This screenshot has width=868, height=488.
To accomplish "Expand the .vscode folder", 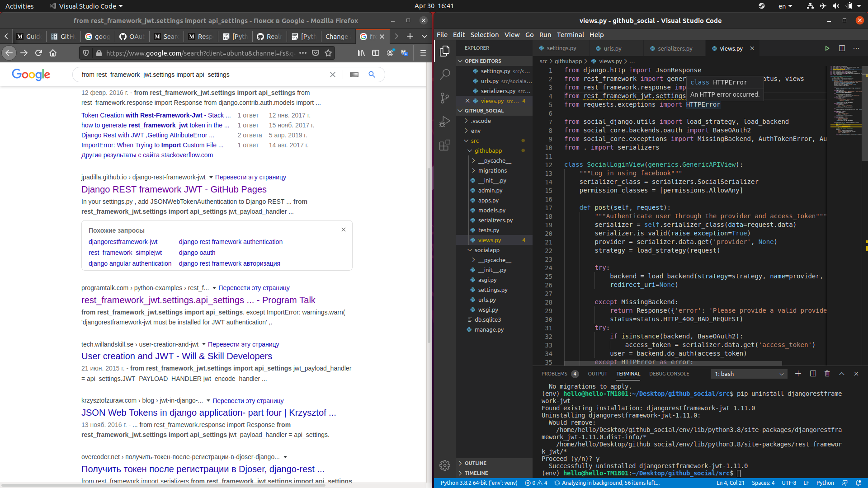I will (481, 121).
